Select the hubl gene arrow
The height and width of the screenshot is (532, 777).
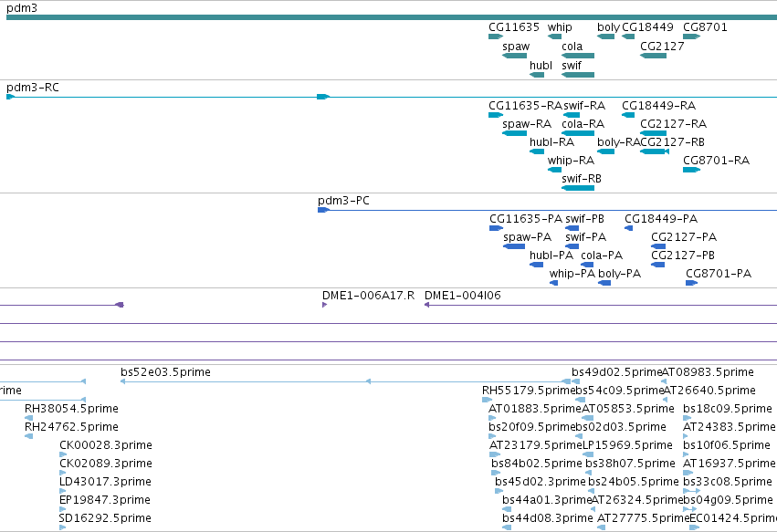(x=537, y=75)
